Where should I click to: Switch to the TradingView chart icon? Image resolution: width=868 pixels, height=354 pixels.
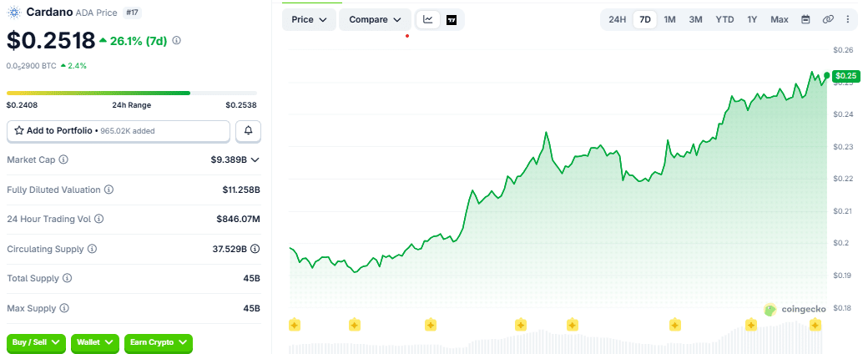[x=452, y=20]
